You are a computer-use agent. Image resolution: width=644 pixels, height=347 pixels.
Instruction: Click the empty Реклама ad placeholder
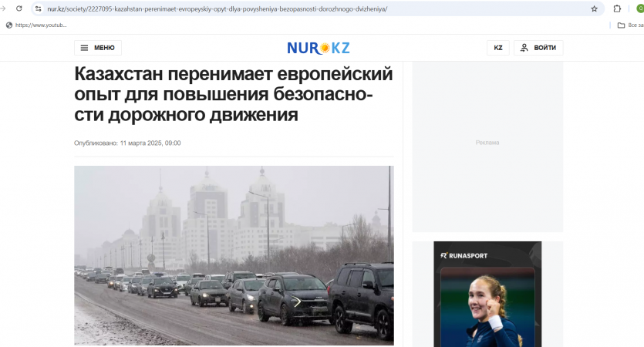click(487, 147)
